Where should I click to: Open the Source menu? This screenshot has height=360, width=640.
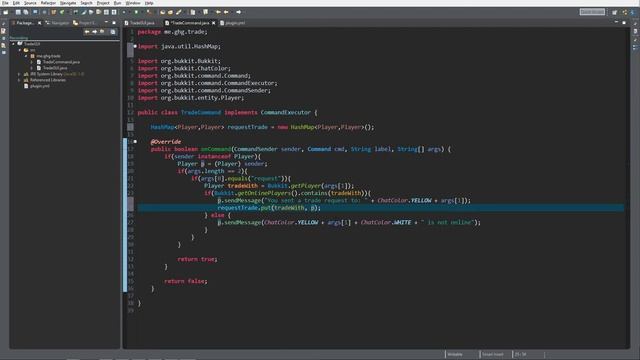click(30, 3)
